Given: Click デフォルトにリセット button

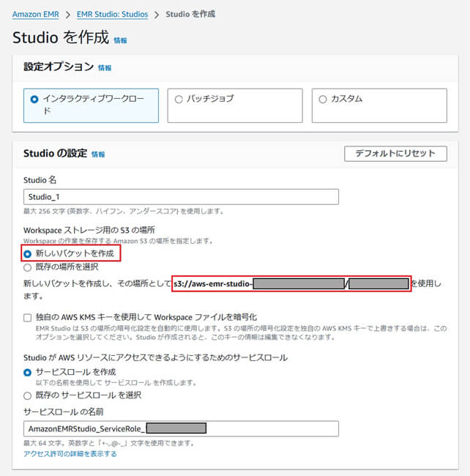Looking at the screenshot, I should pos(395,154).
